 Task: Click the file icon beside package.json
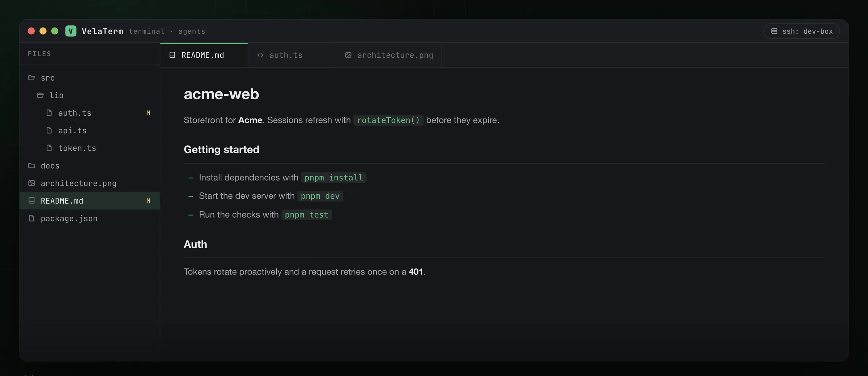[31, 218]
